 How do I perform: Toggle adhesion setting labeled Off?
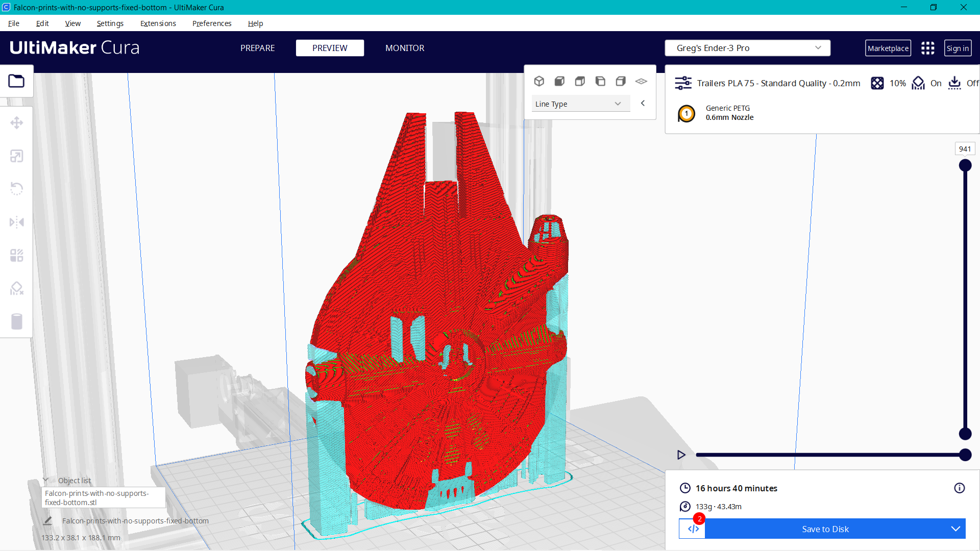click(963, 83)
